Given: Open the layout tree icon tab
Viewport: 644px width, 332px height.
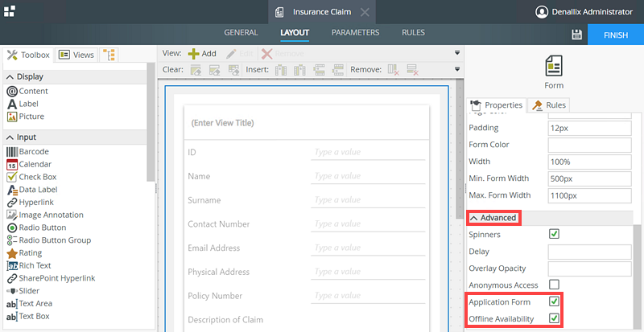Looking at the screenshot, I should click(x=109, y=55).
